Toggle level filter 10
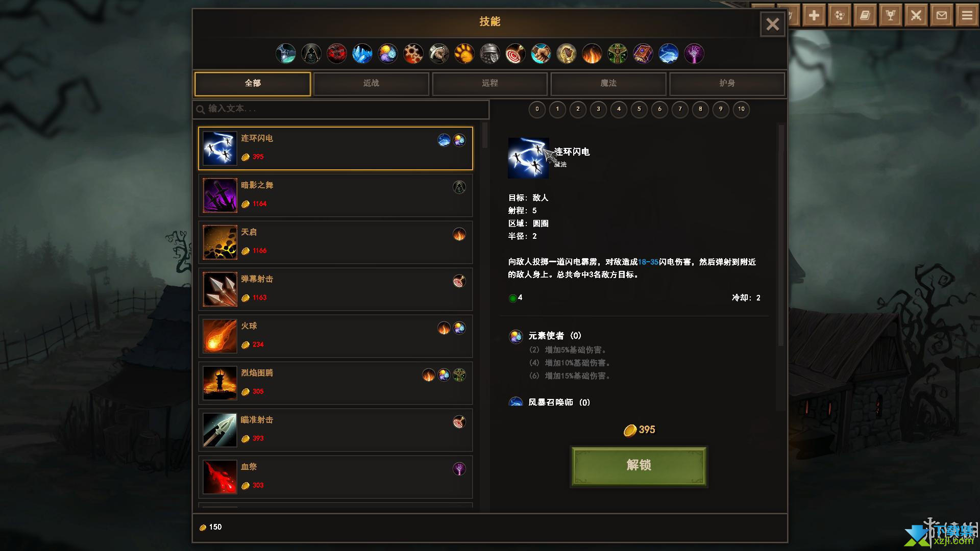980x551 pixels. click(741, 109)
